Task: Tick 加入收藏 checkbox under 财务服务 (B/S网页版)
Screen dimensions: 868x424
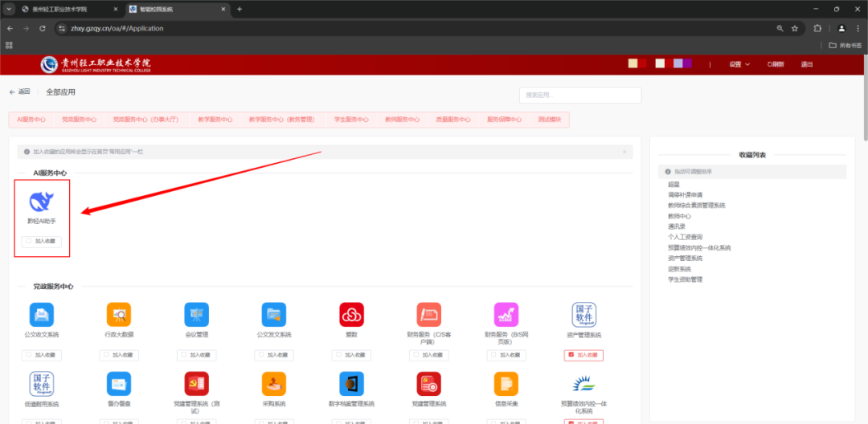Action: click(x=493, y=355)
